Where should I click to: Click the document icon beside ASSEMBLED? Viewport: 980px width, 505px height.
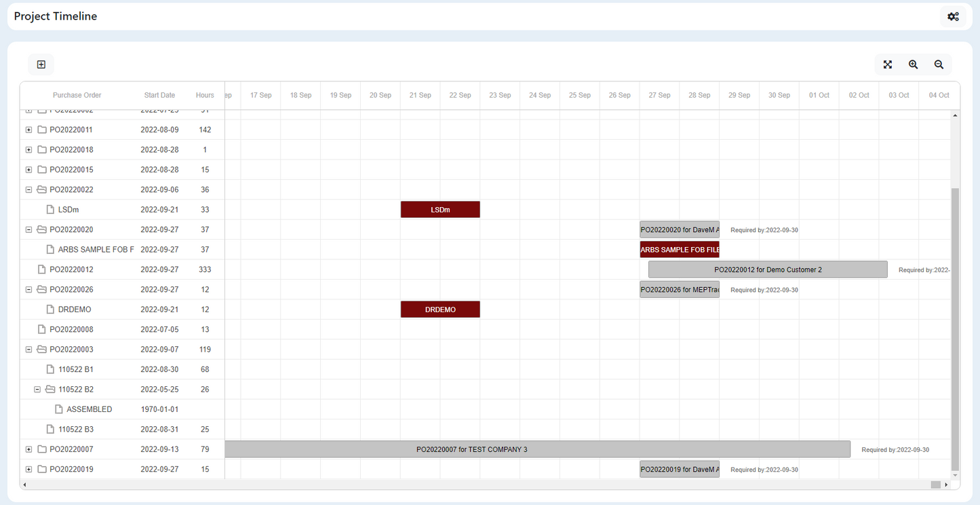click(x=58, y=409)
